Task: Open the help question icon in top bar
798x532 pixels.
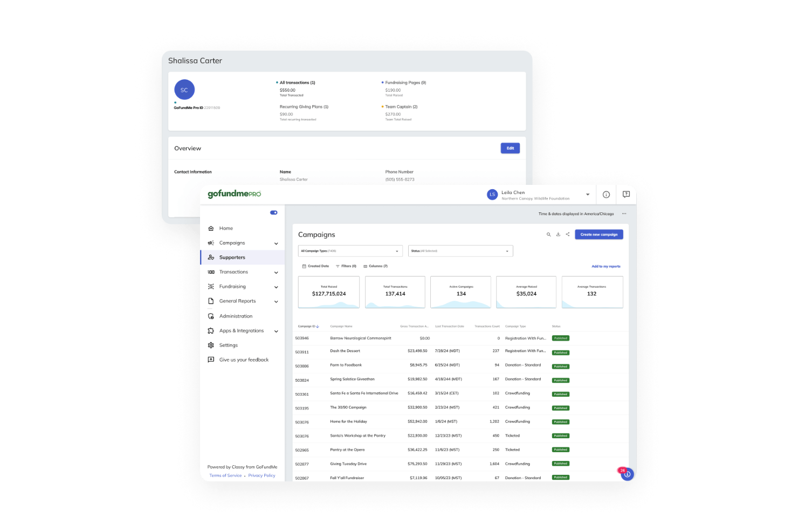Action: [x=626, y=195]
